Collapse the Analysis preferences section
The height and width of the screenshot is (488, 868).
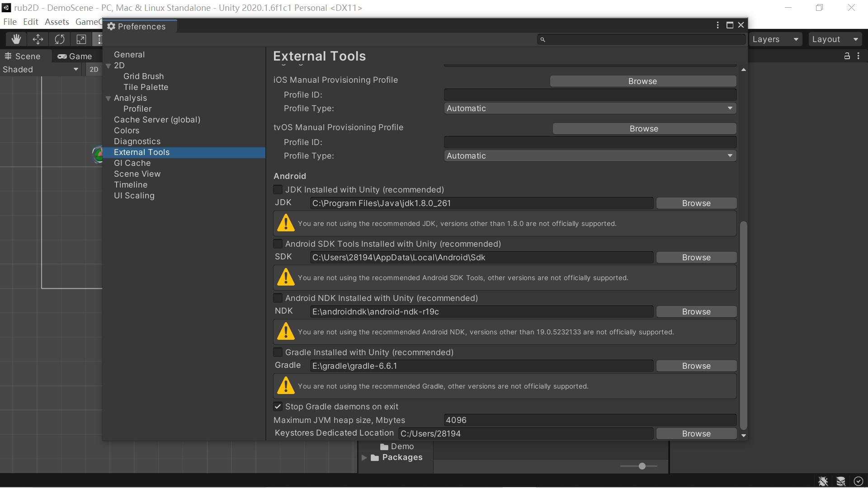click(108, 99)
